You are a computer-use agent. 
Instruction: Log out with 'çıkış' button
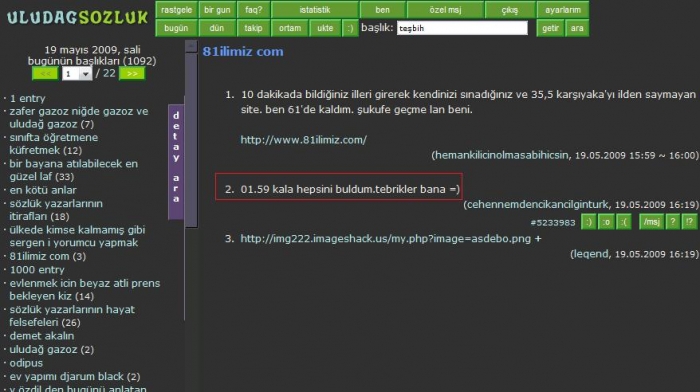(509, 10)
